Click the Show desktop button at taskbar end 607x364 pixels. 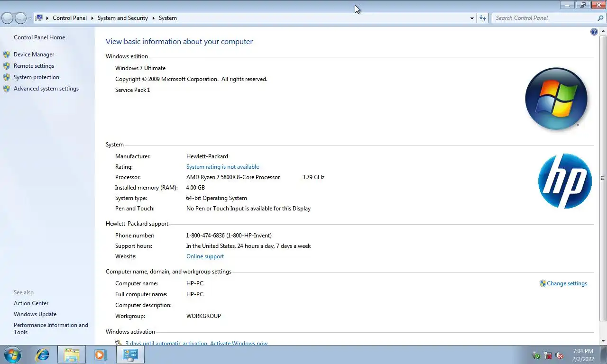[603, 355]
